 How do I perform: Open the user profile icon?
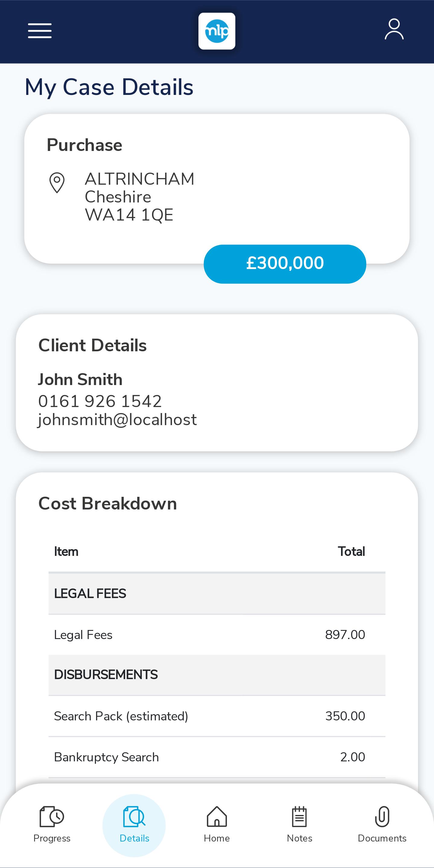click(394, 29)
